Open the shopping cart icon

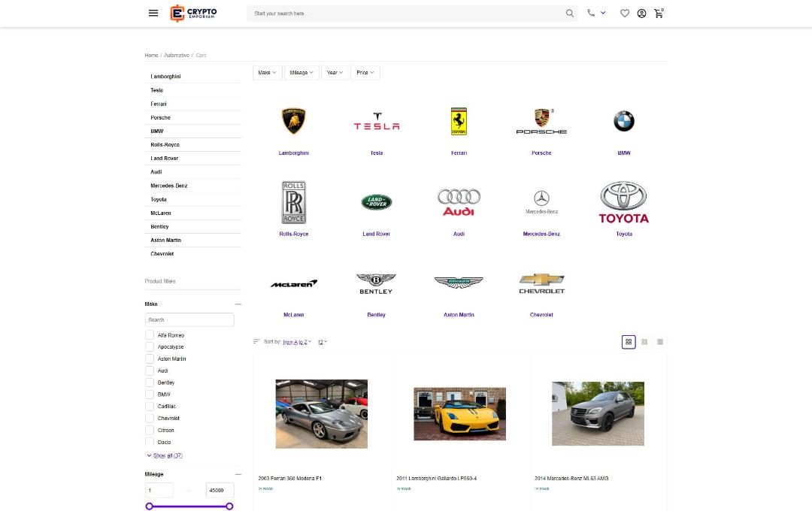point(659,14)
